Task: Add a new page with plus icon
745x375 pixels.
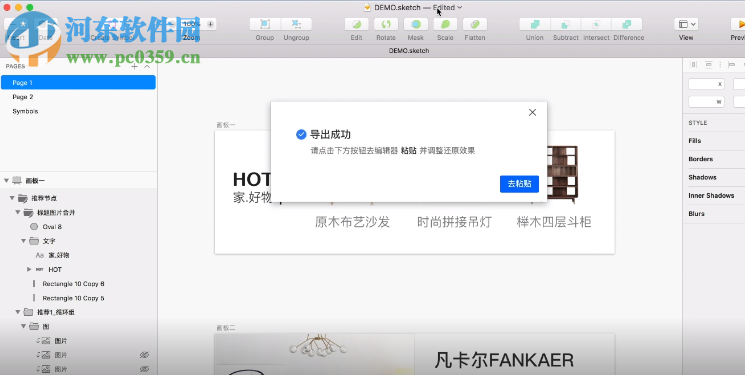Action: 134,67
